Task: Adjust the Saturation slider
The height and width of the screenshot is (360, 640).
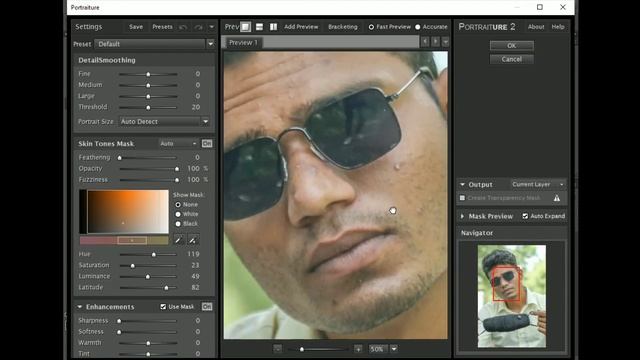Action: click(148, 265)
